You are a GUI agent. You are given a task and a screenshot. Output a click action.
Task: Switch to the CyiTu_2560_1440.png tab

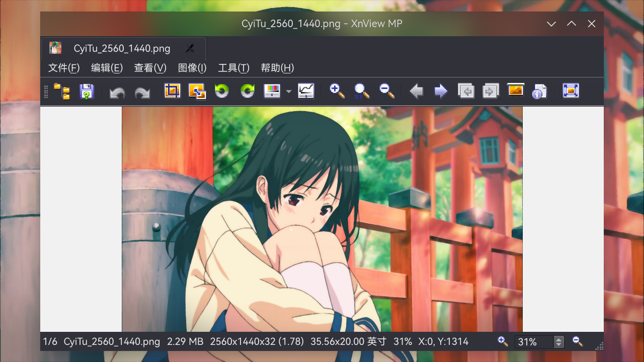(x=122, y=48)
